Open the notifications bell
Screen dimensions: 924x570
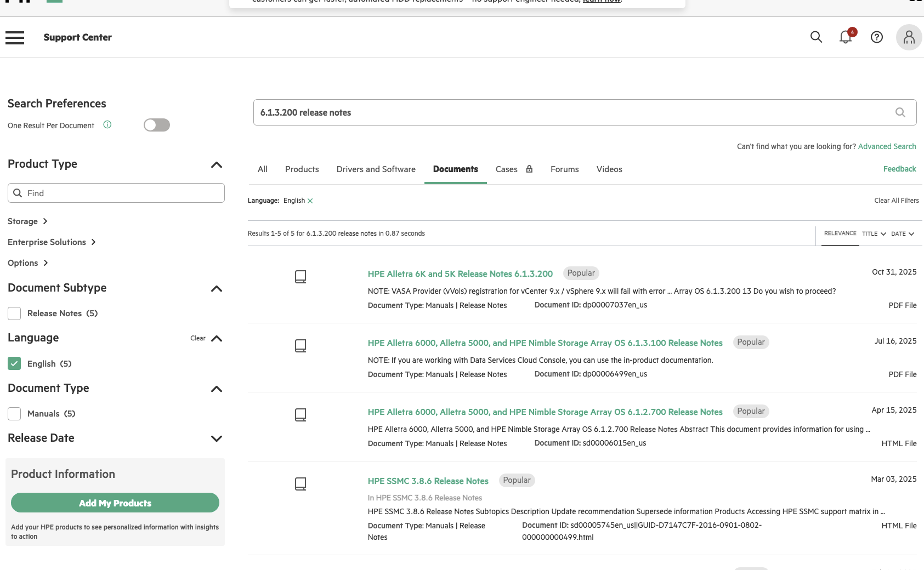coord(846,37)
